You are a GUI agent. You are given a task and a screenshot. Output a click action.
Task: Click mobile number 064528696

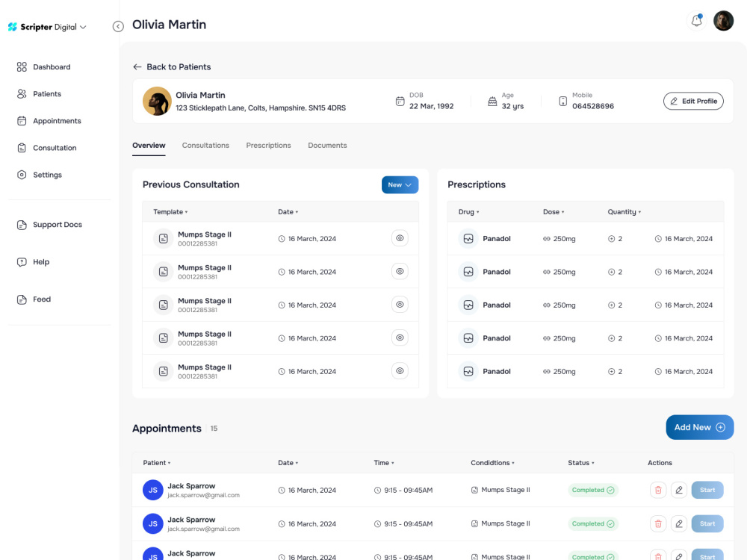coord(592,106)
